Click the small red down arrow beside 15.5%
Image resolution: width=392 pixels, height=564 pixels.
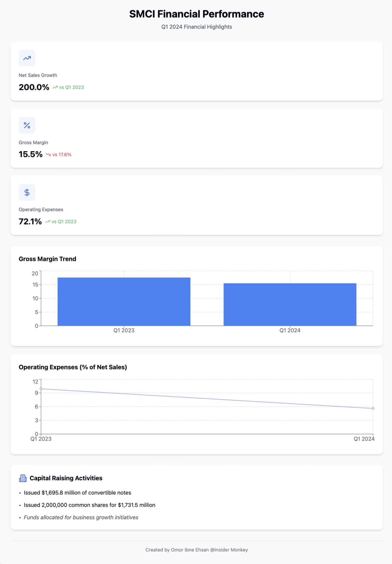[x=48, y=155]
